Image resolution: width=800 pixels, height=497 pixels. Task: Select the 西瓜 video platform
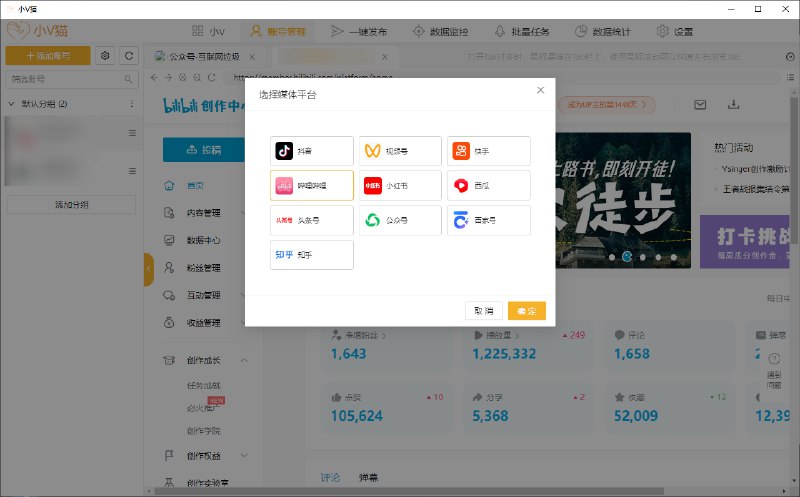[x=488, y=186]
